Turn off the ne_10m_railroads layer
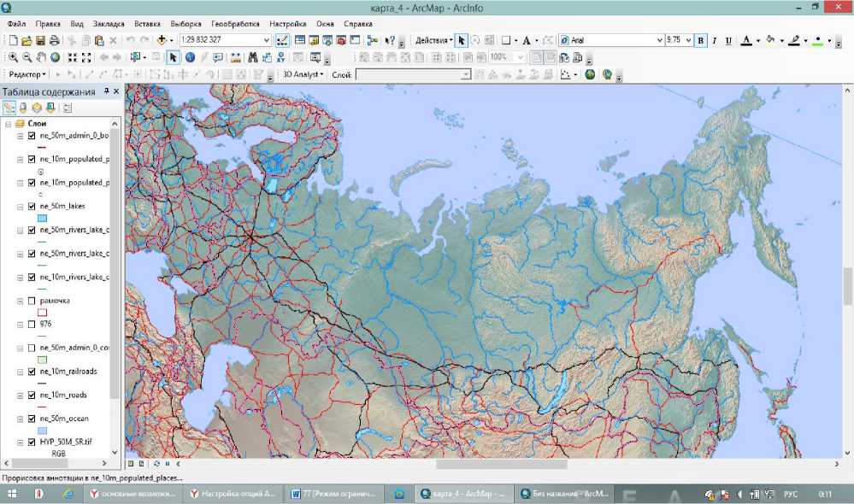 pos(32,372)
